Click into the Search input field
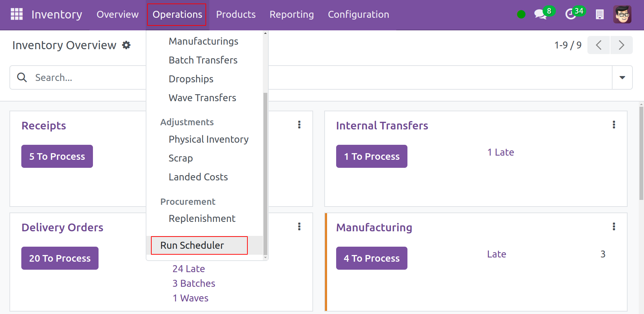Image resolution: width=644 pixels, height=314 pixels. [87, 77]
